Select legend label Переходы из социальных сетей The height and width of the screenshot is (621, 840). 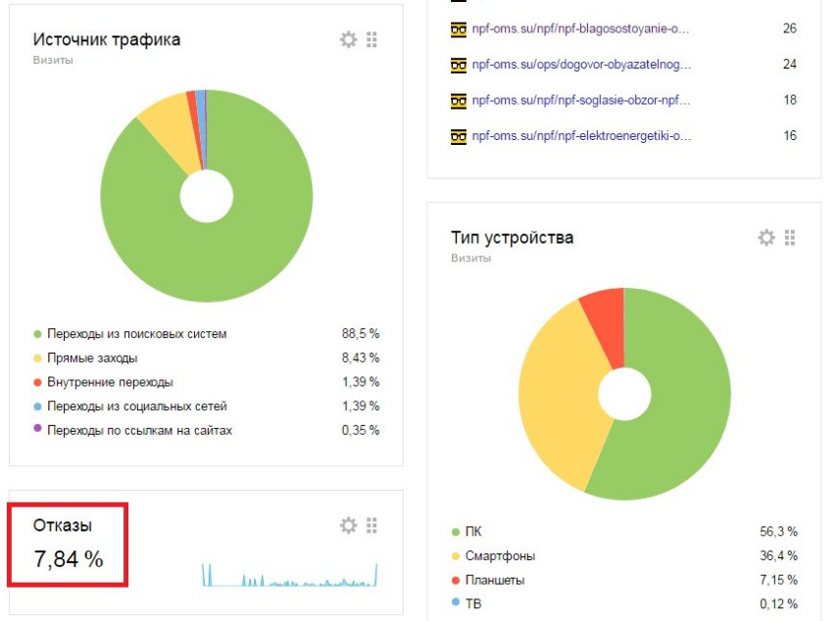pyautogui.click(x=137, y=406)
